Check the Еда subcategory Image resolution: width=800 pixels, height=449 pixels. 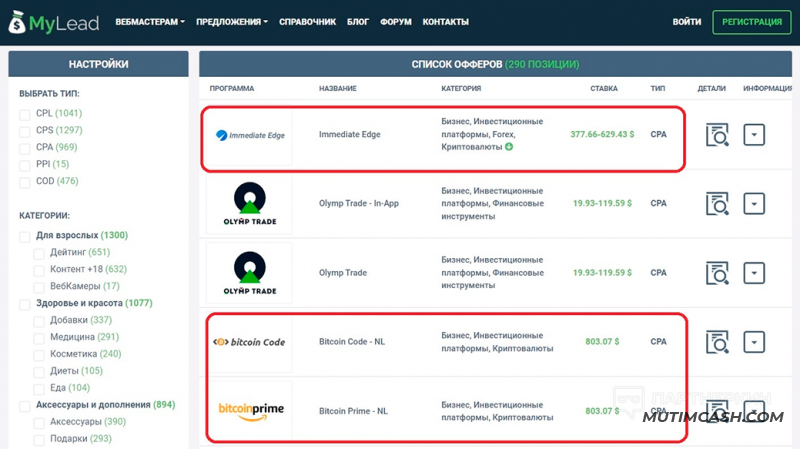pos(39,389)
